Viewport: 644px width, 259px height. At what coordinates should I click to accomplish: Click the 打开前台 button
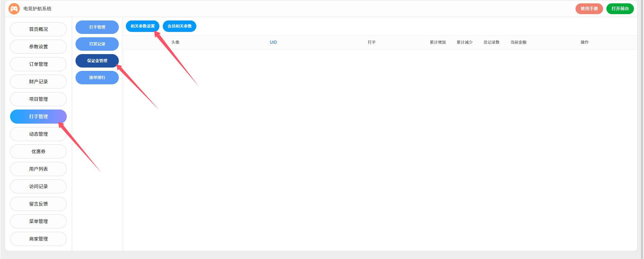point(620,9)
